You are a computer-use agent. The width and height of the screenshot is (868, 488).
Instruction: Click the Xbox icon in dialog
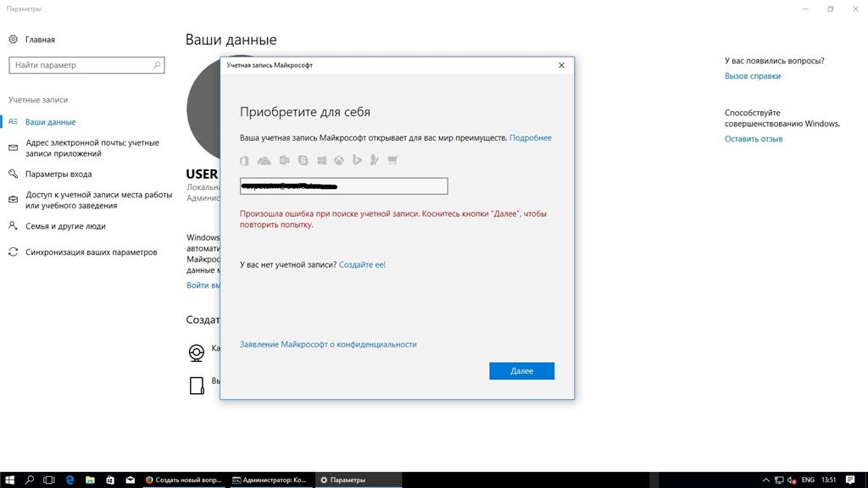[339, 160]
